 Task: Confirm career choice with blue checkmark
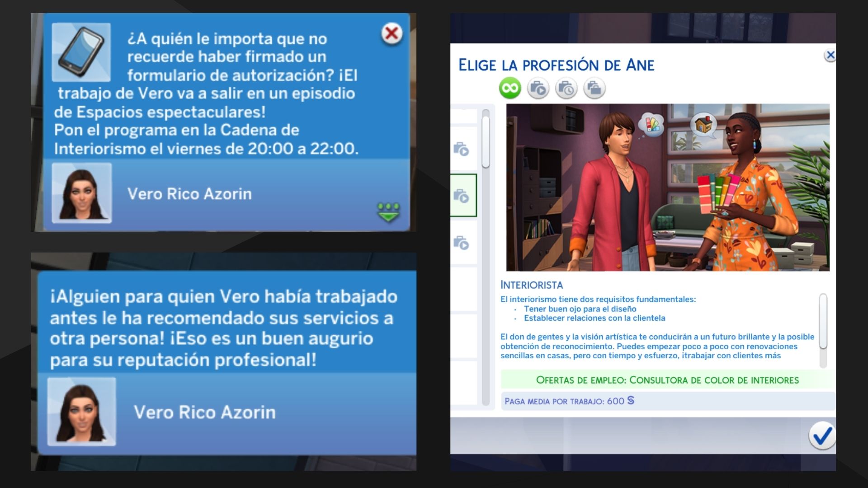(822, 436)
